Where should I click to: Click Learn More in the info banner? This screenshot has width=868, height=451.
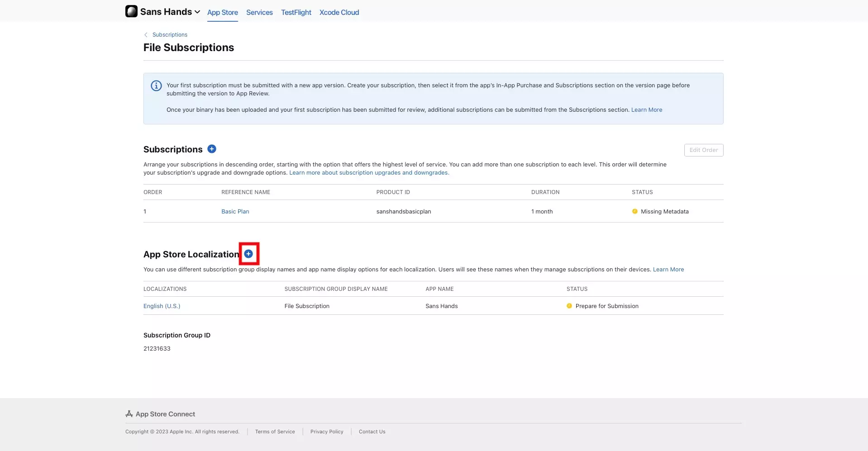pyautogui.click(x=646, y=109)
